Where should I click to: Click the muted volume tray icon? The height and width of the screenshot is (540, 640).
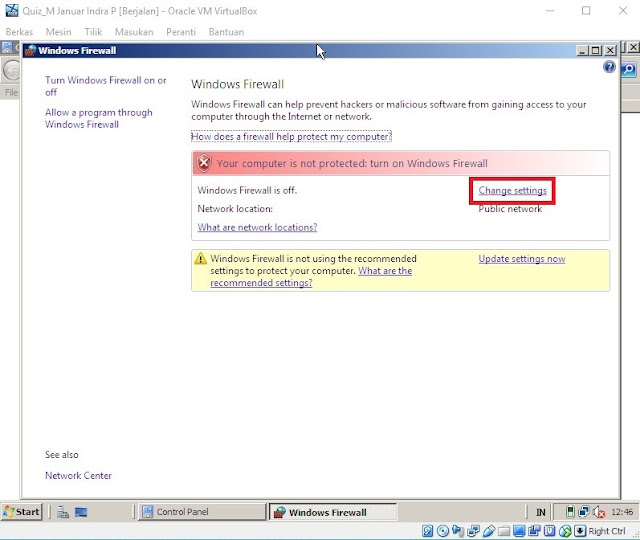coord(600,512)
